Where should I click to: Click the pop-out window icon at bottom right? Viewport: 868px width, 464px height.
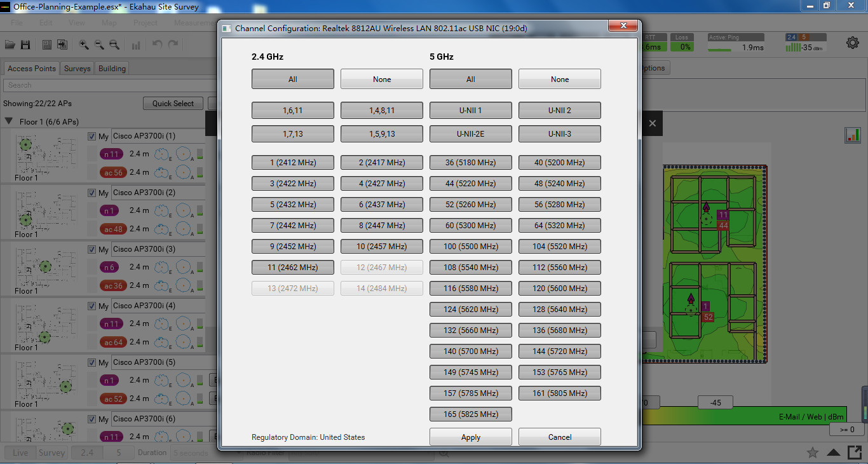(x=854, y=453)
